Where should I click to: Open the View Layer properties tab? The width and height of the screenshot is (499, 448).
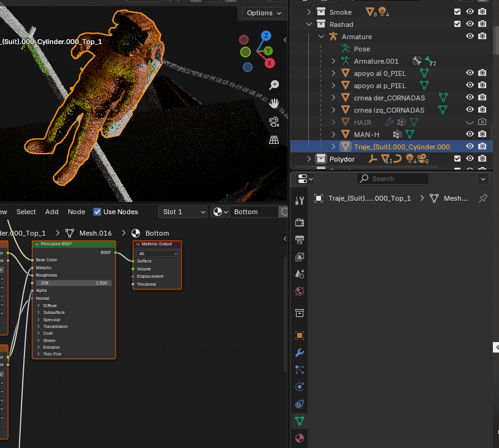click(300, 256)
